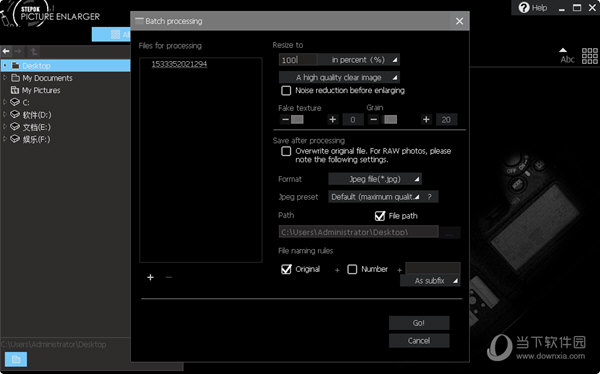
Task: Click the Grain value field showing 20
Action: point(446,119)
